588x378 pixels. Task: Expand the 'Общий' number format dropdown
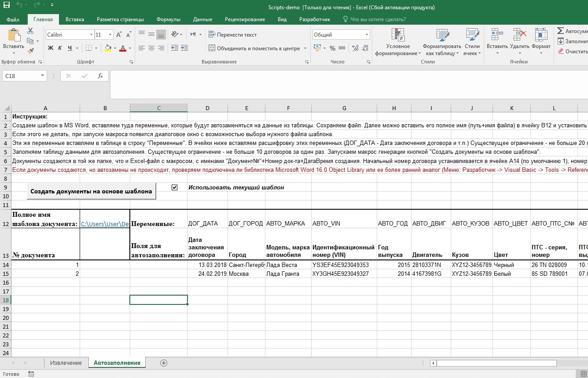366,34
